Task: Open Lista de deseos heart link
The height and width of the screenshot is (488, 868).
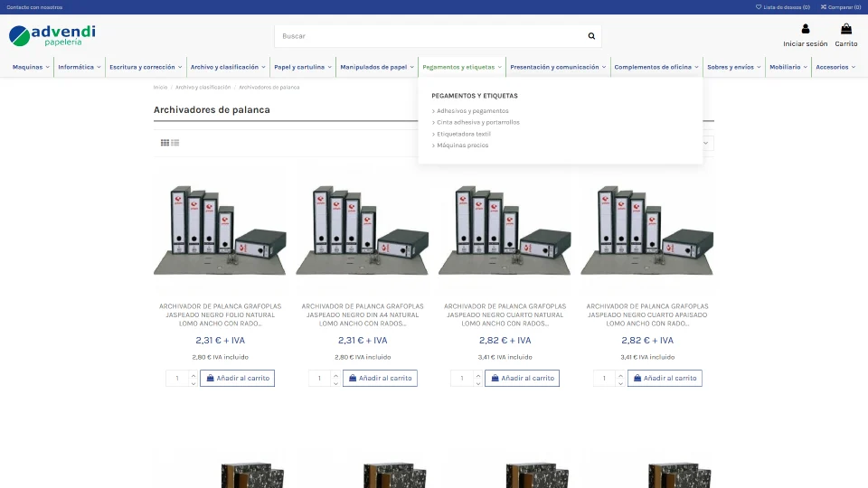Action: point(783,7)
